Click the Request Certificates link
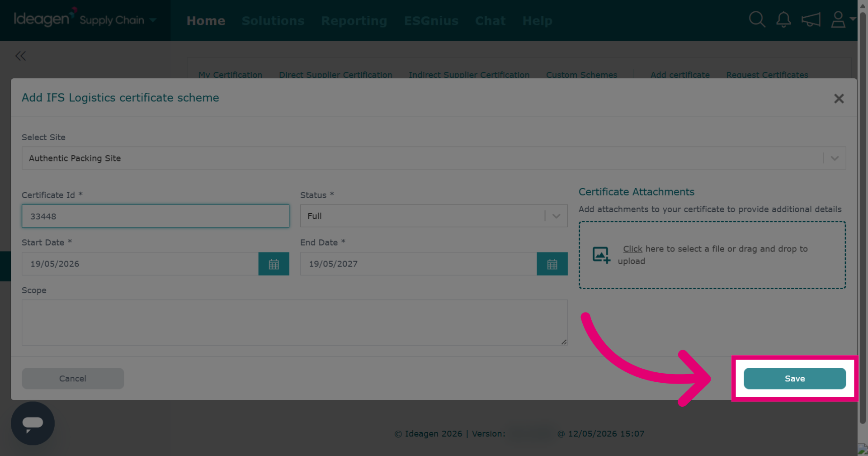Screen dimensions: 868x456 pyautogui.click(x=767, y=75)
